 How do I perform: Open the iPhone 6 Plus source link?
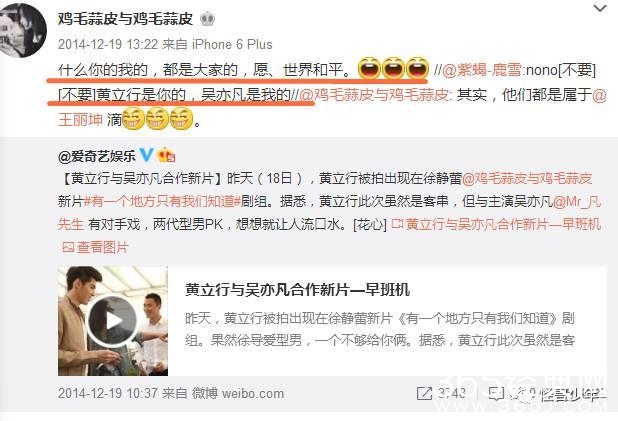tap(232, 44)
